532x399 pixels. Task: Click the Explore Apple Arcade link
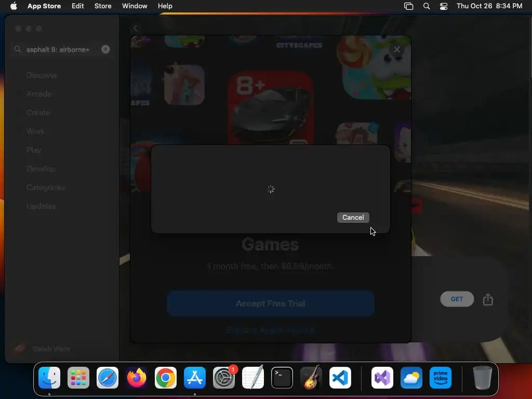pos(270,330)
